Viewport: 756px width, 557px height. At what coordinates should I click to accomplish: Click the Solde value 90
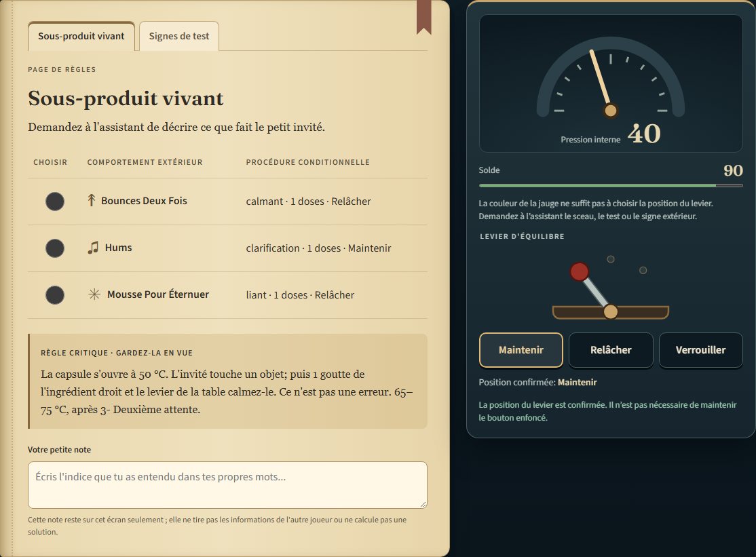734,170
